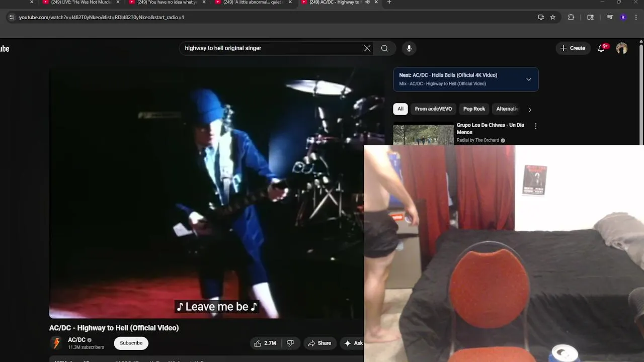The height and width of the screenshot is (362, 644).
Task: Show more filter chips with right arrow
Action: click(x=530, y=110)
